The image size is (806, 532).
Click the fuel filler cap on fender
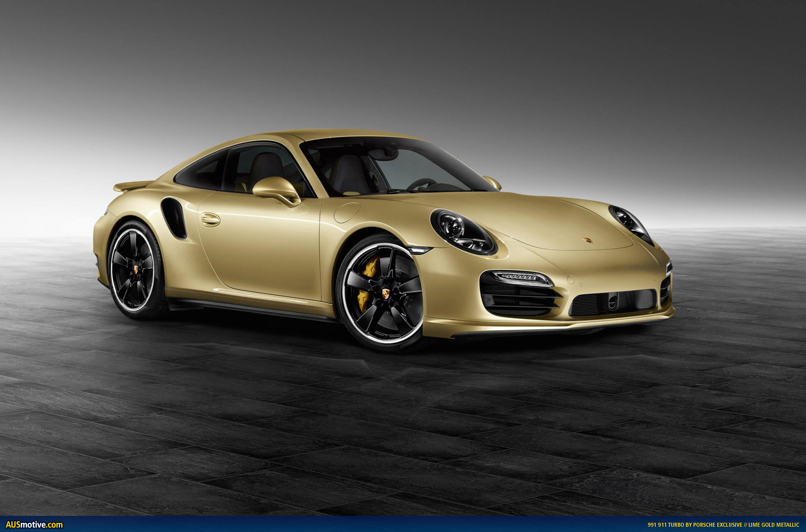[347, 212]
